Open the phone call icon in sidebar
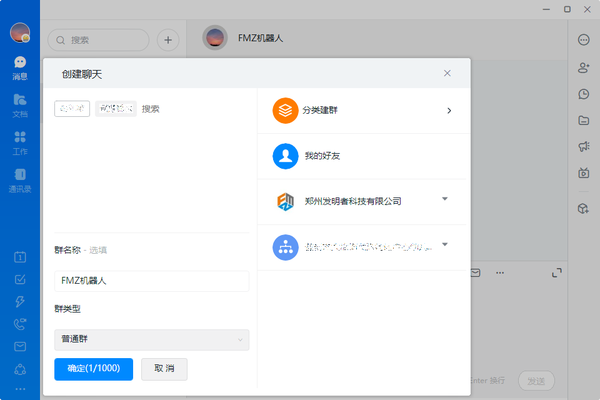The image size is (600, 400). point(20,324)
